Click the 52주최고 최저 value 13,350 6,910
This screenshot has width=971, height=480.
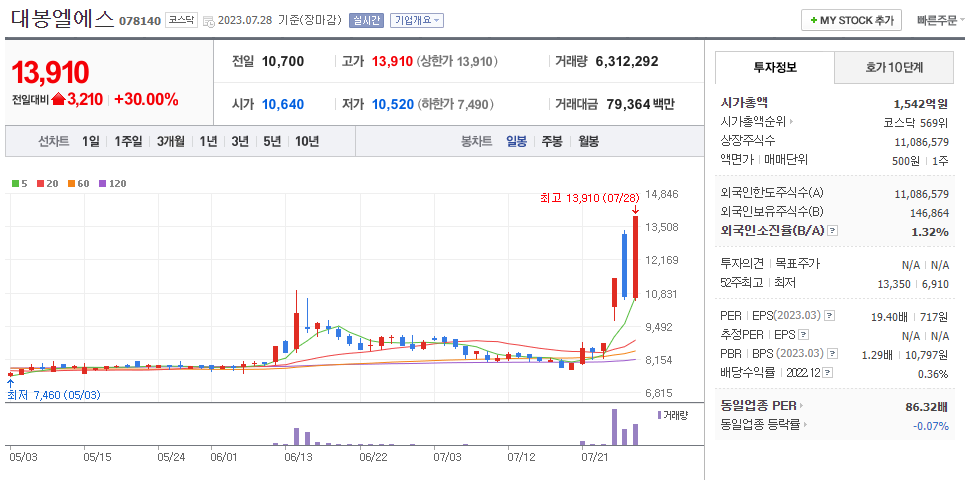pyautogui.click(x=913, y=283)
